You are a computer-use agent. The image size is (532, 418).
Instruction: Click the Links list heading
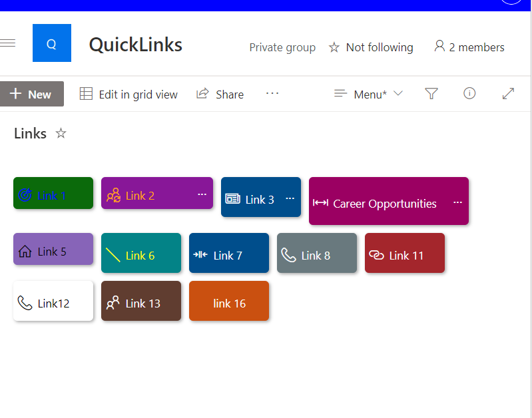30,133
